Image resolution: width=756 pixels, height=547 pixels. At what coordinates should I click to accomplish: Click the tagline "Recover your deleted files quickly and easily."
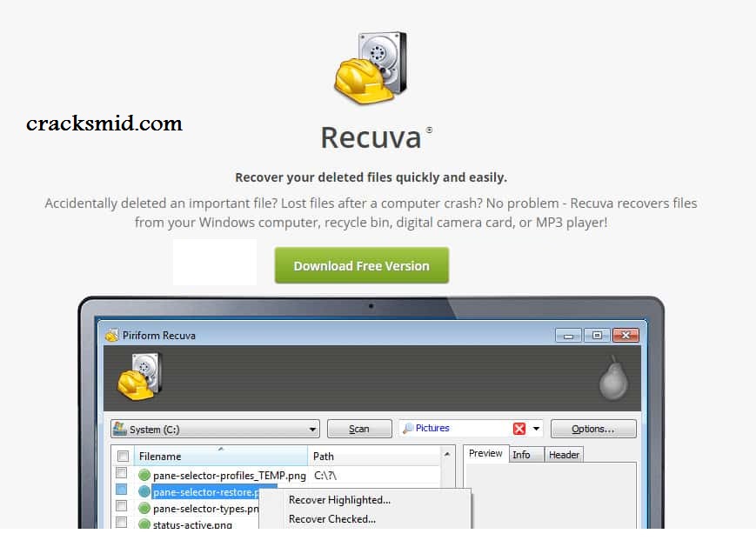pyautogui.click(x=371, y=177)
